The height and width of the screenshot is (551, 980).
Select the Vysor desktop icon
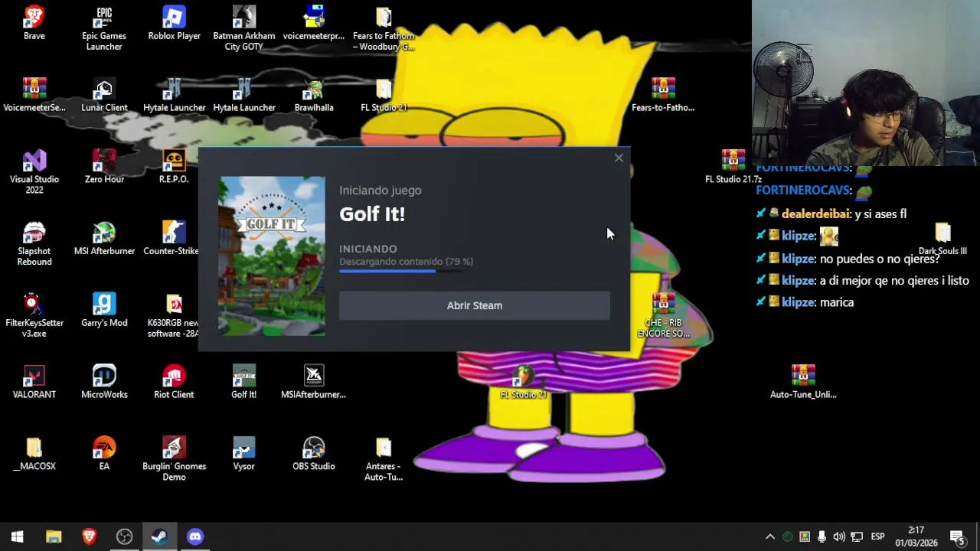pos(244,454)
